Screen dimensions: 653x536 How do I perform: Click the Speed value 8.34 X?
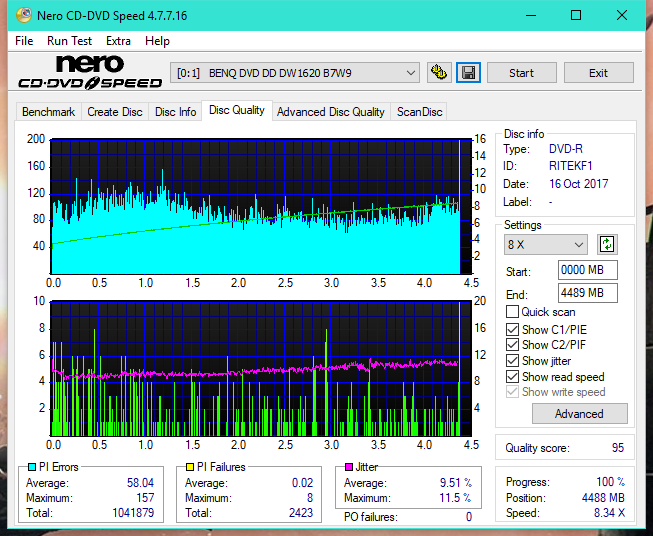pyautogui.click(x=609, y=513)
